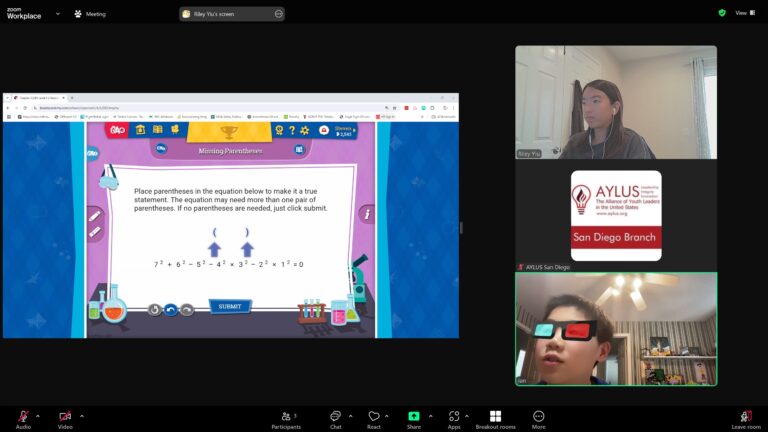This screenshot has width=768, height=432.
Task: Click Leave room
Action: pos(746,420)
